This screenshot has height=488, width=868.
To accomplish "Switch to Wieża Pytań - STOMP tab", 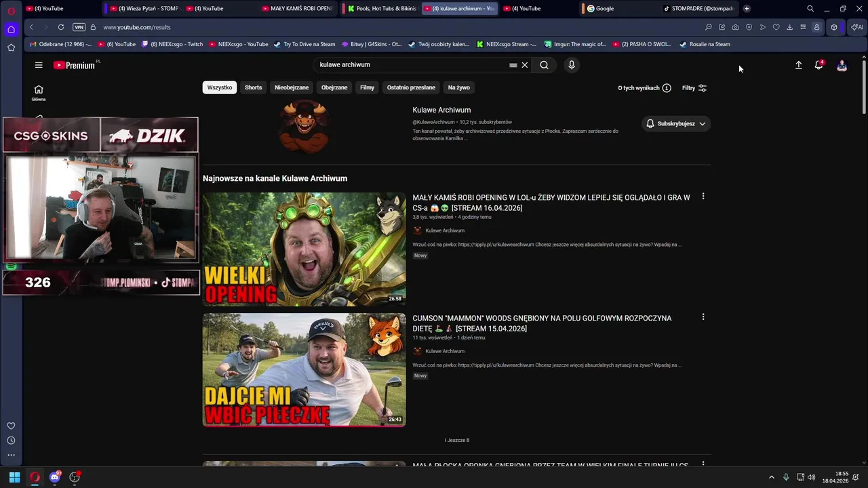I will pos(144,9).
